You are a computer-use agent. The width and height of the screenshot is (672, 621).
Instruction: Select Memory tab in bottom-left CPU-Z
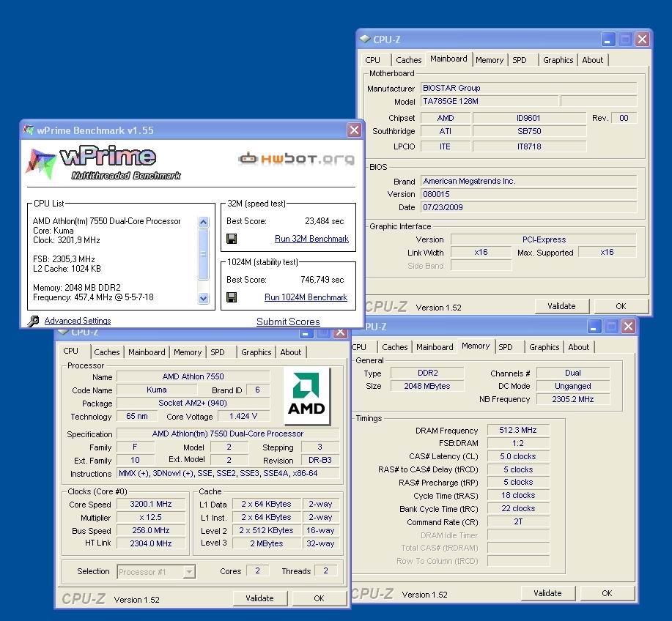click(x=188, y=352)
